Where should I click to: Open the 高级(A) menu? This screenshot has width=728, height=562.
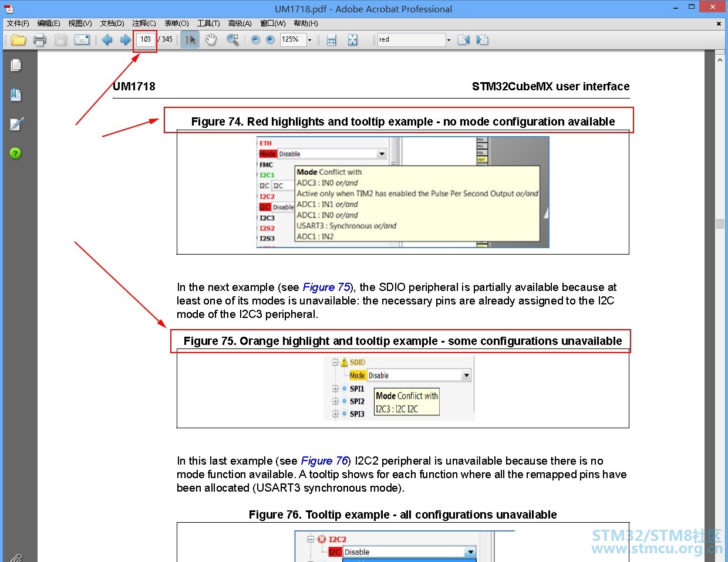click(240, 23)
